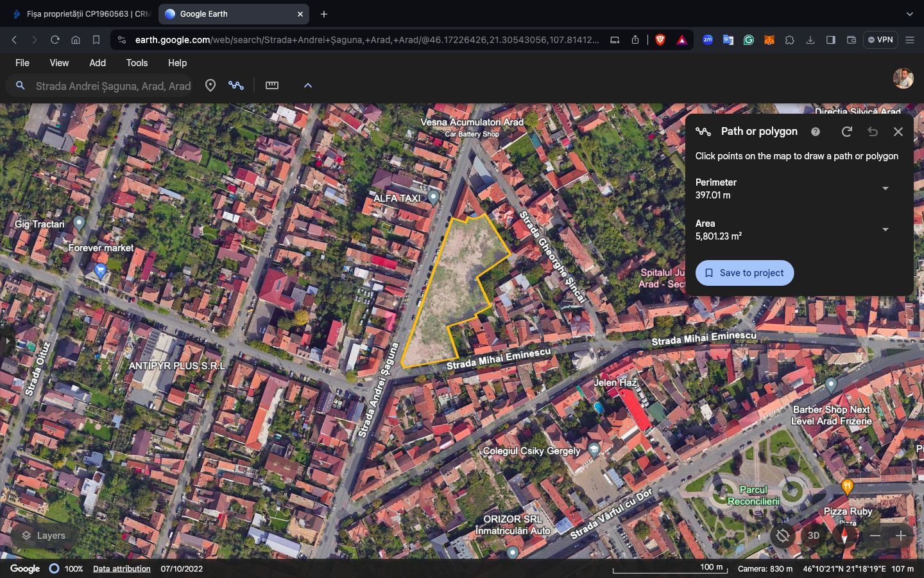The height and width of the screenshot is (578, 924).
Task: Click Save to project button
Action: tap(744, 273)
